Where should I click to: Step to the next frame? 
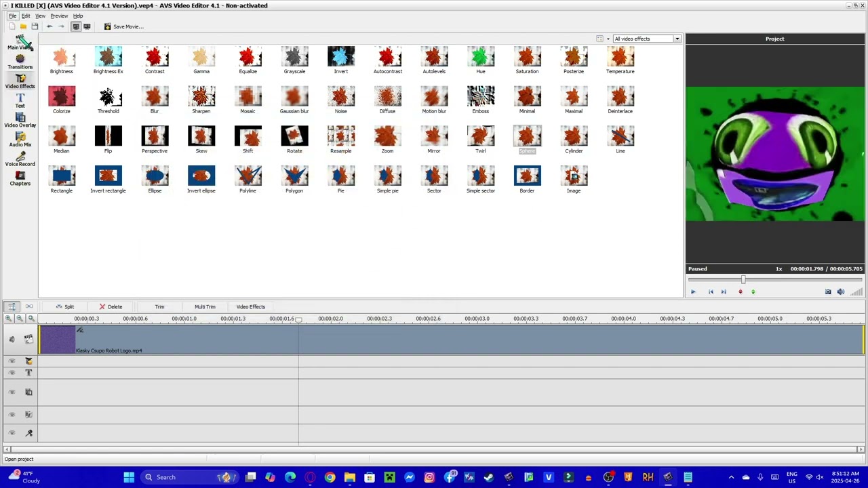(723, 291)
